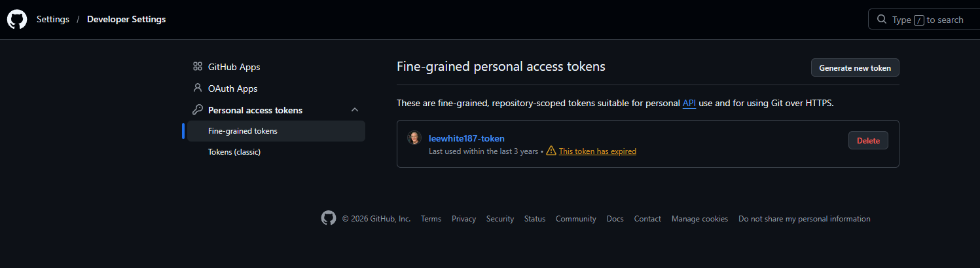Click the GitHub logo in header
The height and width of the screenshot is (268, 980).
17,19
